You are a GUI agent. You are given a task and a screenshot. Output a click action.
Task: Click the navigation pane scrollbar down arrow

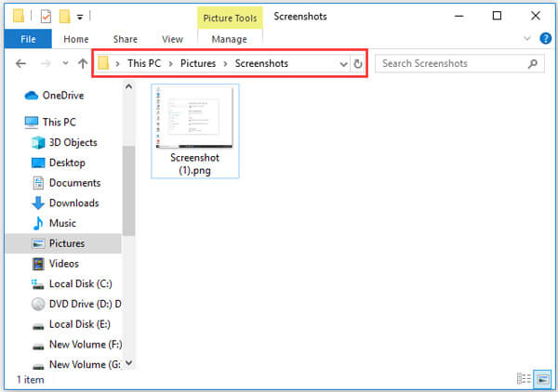pyautogui.click(x=129, y=363)
